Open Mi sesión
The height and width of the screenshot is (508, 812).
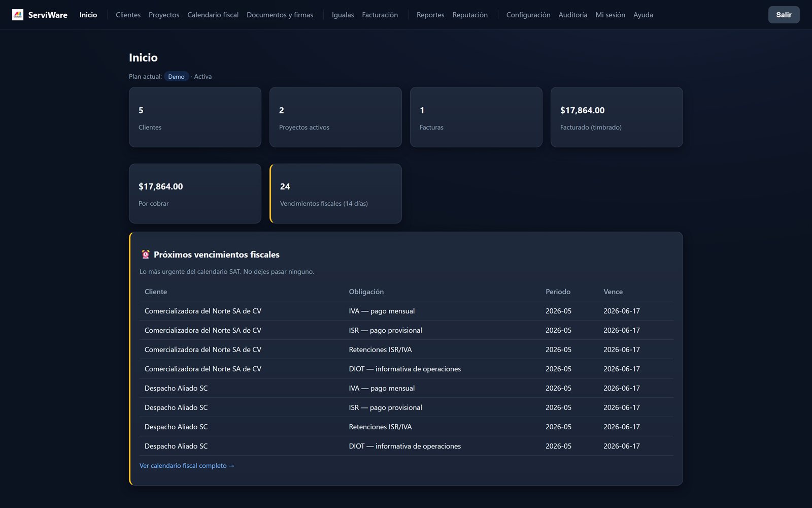(610, 15)
